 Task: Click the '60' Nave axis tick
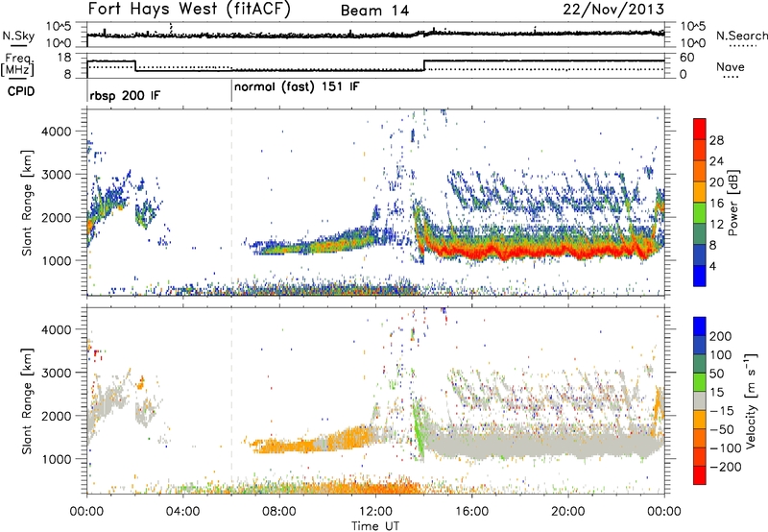point(687,58)
